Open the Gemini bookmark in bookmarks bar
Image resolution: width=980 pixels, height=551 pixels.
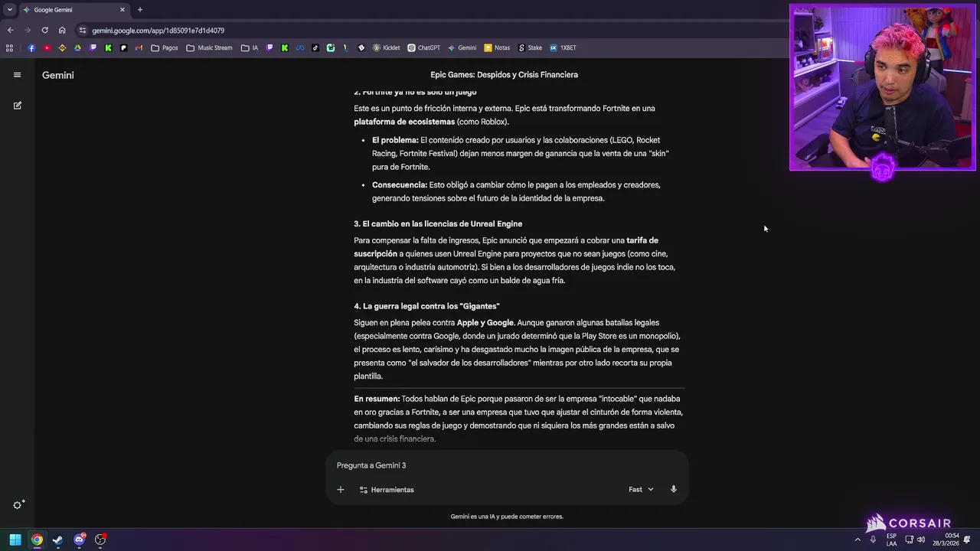[x=462, y=47]
